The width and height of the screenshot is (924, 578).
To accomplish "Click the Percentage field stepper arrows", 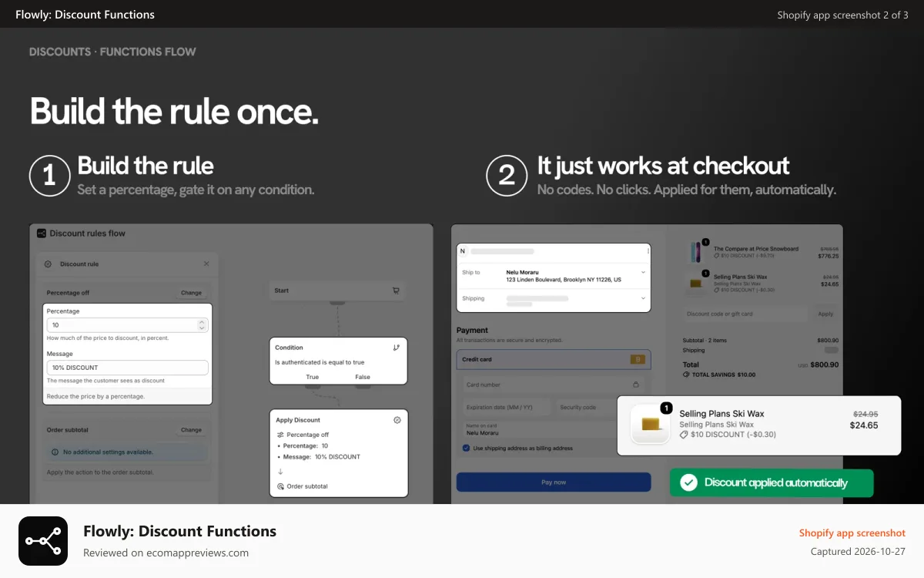I will [x=202, y=325].
